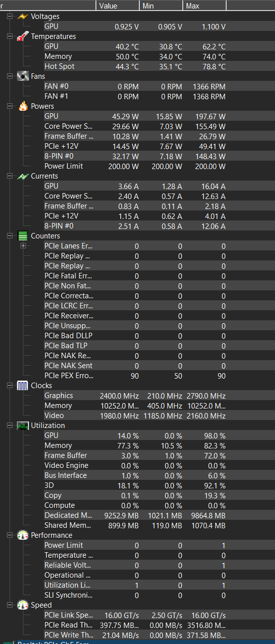Select the Utilization category label
The height and width of the screenshot is (644, 275).
pos(48,426)
